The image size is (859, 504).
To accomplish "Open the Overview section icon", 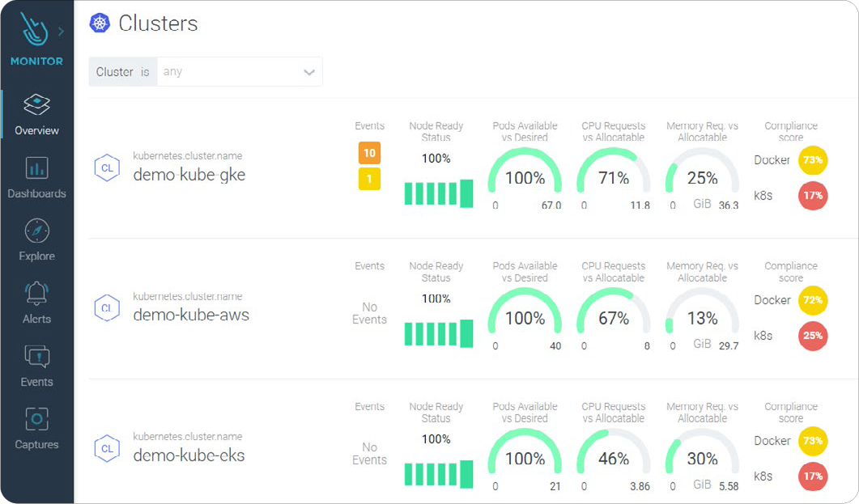I will (36, 104).
